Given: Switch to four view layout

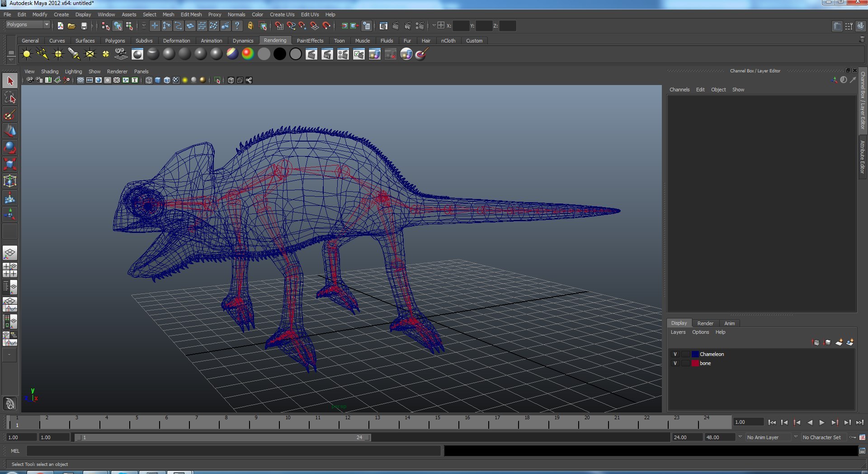Looking at the screenshot, I should click(x=10, y=270).
